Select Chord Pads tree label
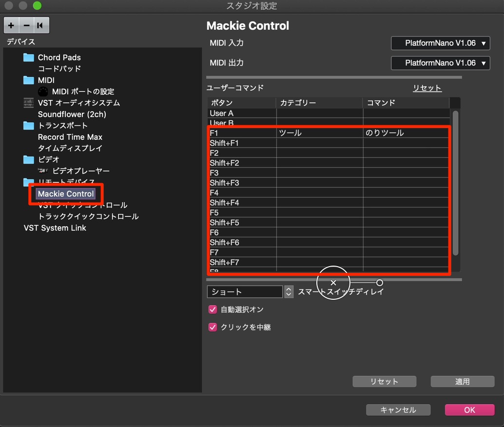 pyautogui.click(x=59, y=58)
